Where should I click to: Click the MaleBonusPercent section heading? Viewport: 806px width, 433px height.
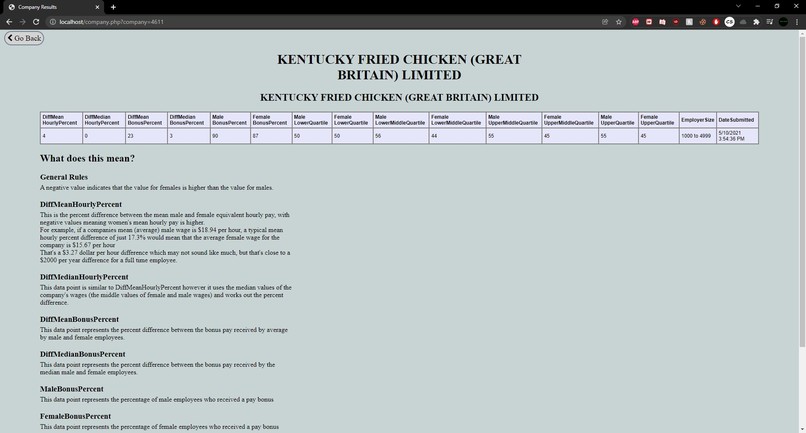pyautogui.click(x=71, y=389)
